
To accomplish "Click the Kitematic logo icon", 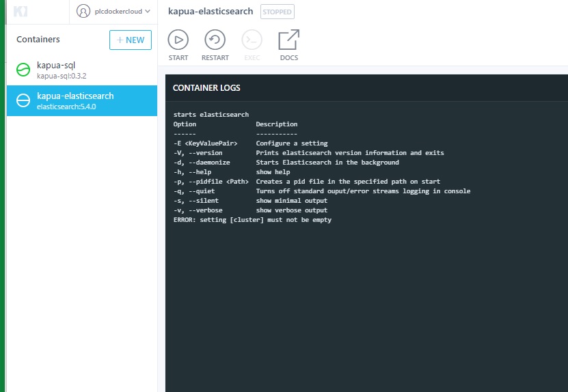I will pyautogui.click(x=21, y=12).
